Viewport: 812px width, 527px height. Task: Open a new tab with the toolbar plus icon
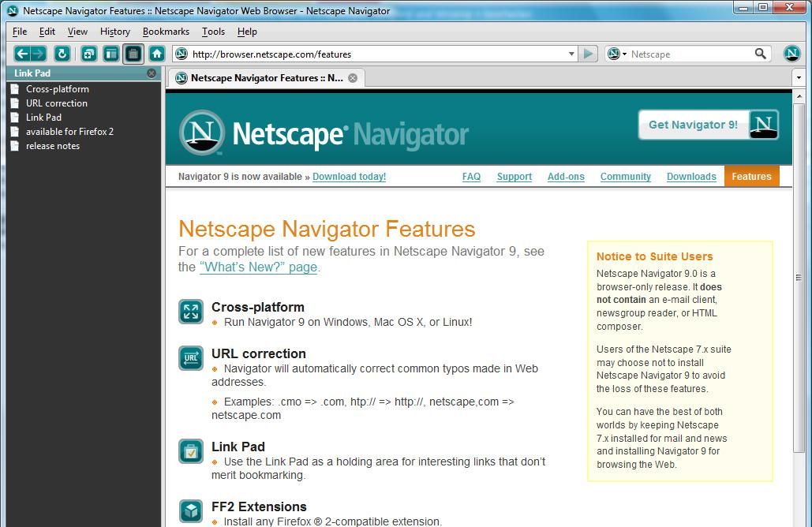[x=89, y=54]
